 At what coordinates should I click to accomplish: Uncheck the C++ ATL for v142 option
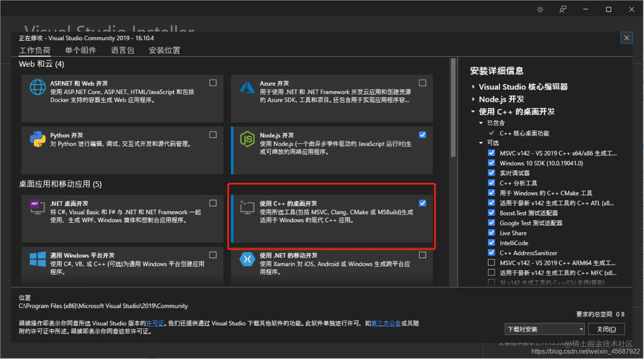492,203
